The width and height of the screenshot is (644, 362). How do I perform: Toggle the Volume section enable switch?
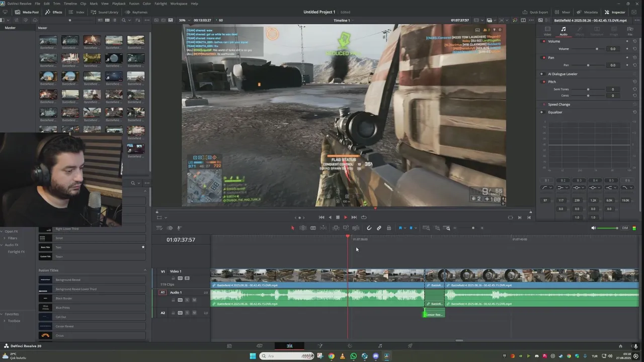(544, 41)
